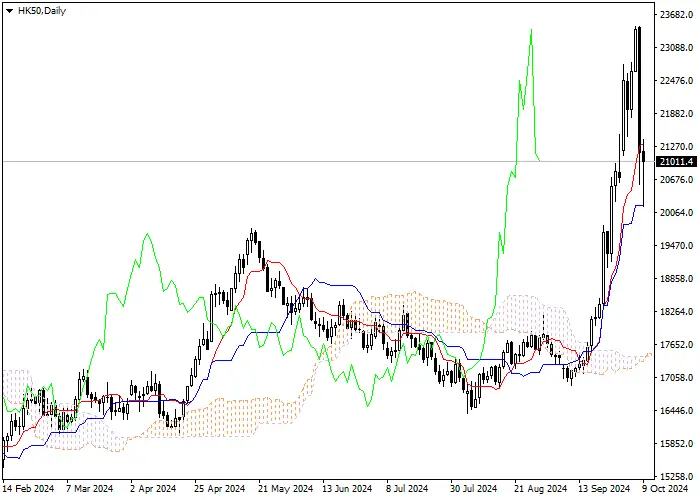Screen dimensions: 700x500
Task: Click the 15258.0 price axis label
Action: click(676, 477)
